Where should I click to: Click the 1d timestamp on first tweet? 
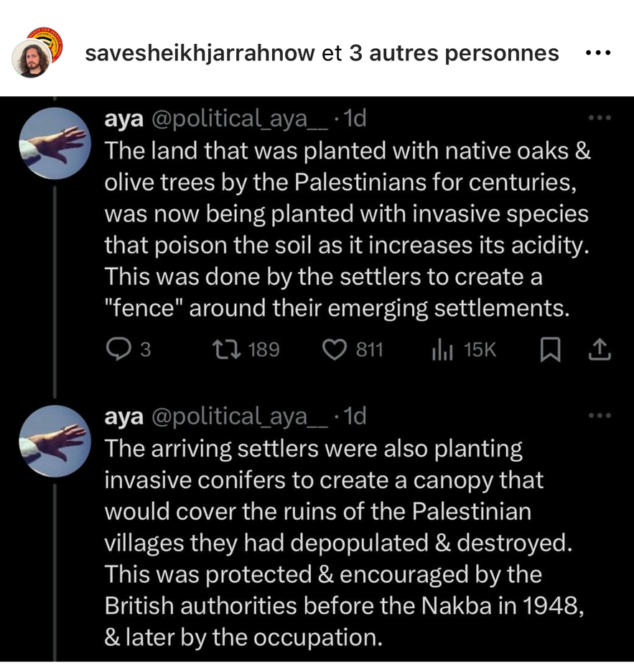coord(355,118)
